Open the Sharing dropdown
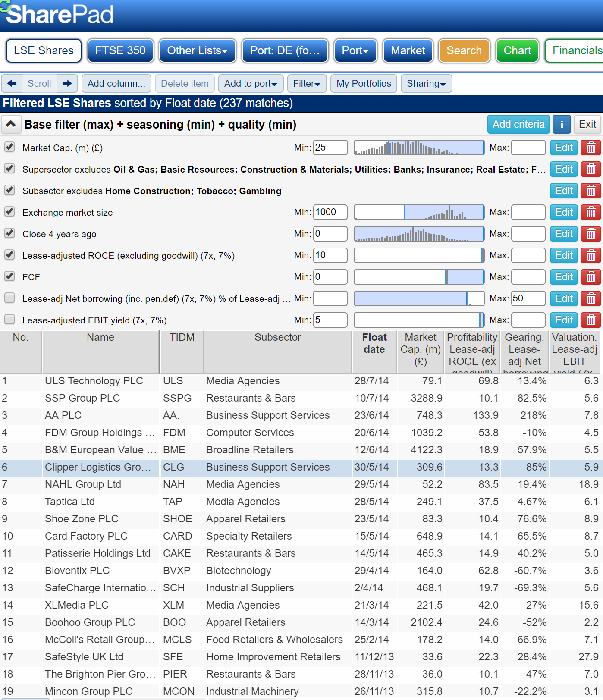Screen dimensions: 603x700 pos(426,83)
